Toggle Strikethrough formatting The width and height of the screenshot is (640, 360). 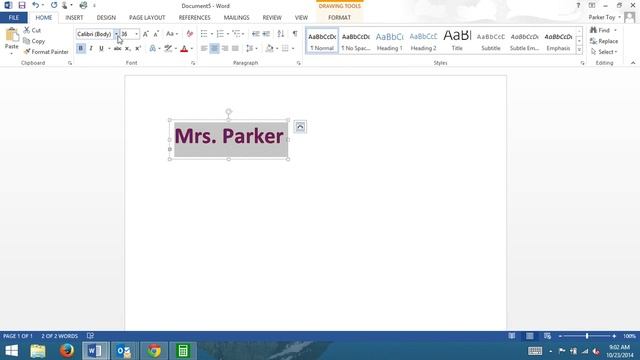[x=117, y=49]
